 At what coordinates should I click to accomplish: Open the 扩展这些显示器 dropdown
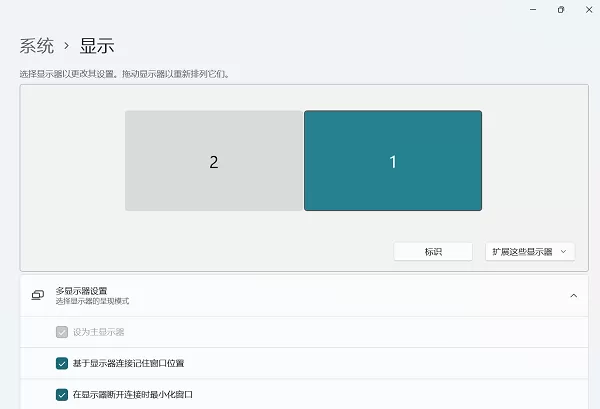pyautogui.click(x=530, y=252)
